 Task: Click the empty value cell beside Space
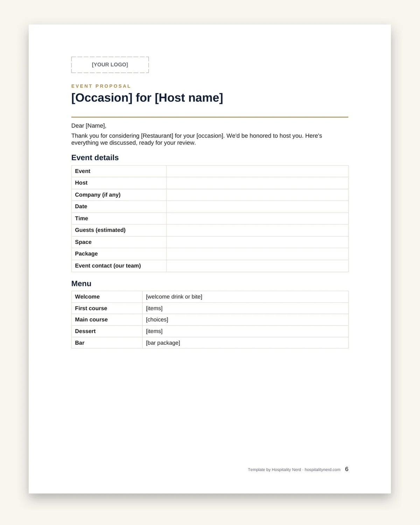pos(257,242)
